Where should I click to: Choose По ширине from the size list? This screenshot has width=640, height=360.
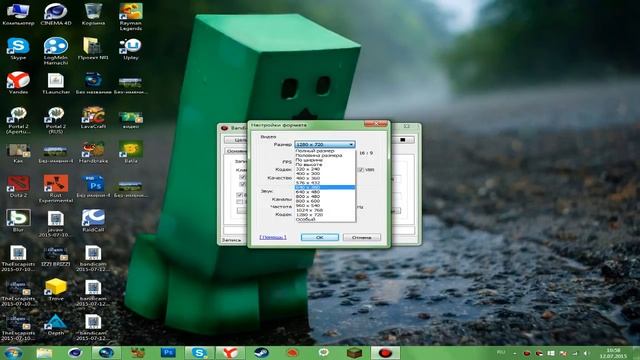point(325,160)
